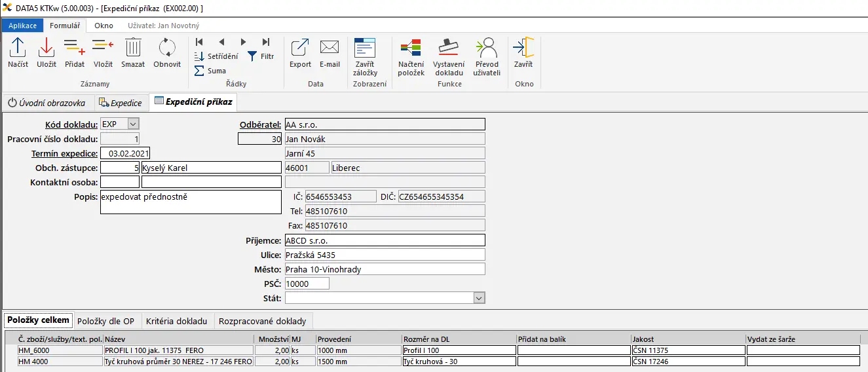Add a new record with Přidat
The width and height of the screenshot is (868, 372).
(x=75, y=52)
